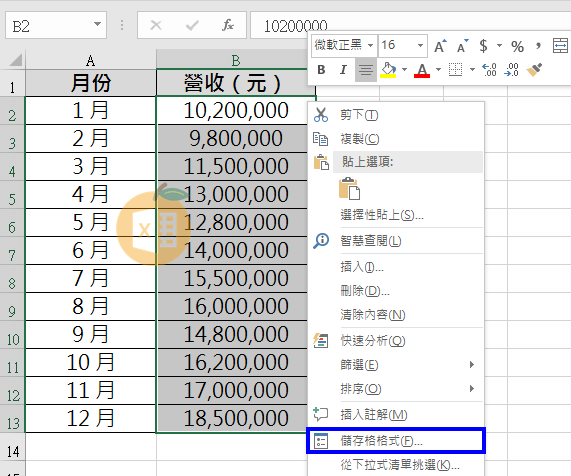
Task: Decrease decimal places in mini toolbar
Action: click(x=511, y=69)
